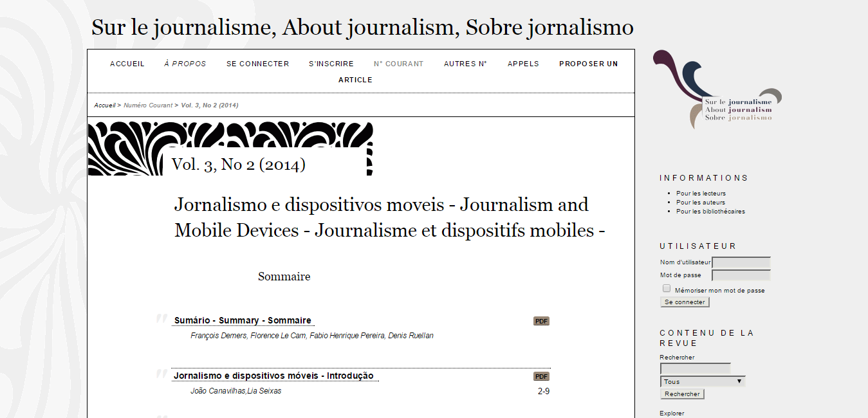Viewport: 868px width, 418px height.
Task: Check Mémoriser mon mot de passe
Action: [x=667, y=289]
